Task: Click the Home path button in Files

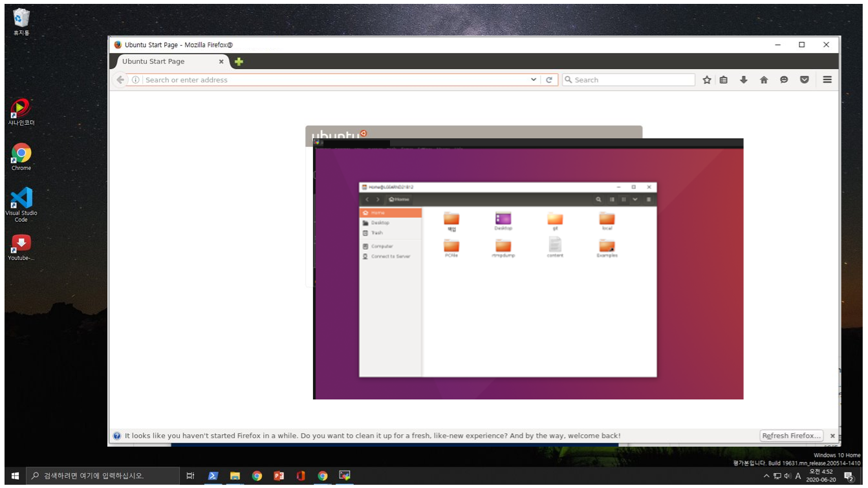Action: coord(399,200)
